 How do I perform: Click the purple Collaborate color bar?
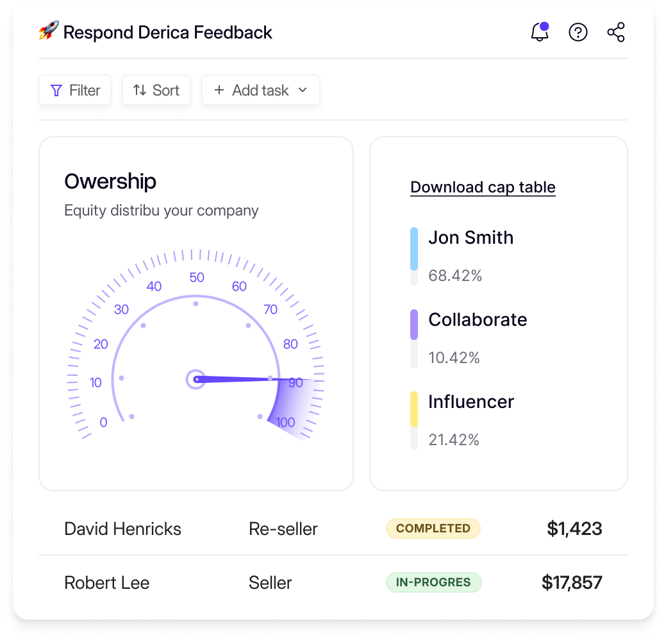click(x=414, y=325)
